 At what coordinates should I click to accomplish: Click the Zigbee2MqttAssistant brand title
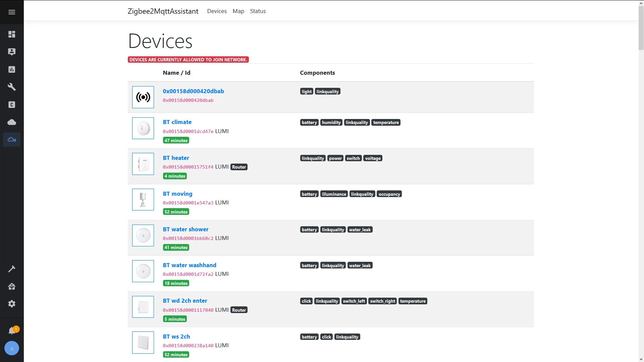[163, 11]
